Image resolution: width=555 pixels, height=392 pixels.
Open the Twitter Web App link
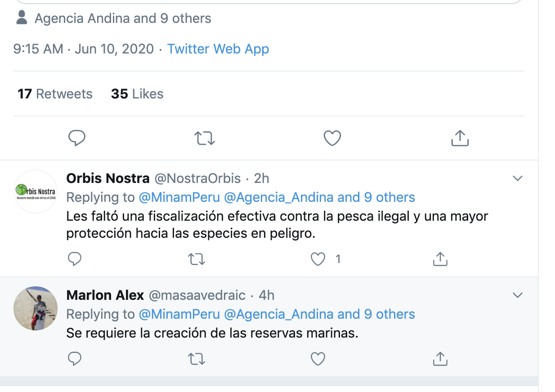click(x=218, y=49)
